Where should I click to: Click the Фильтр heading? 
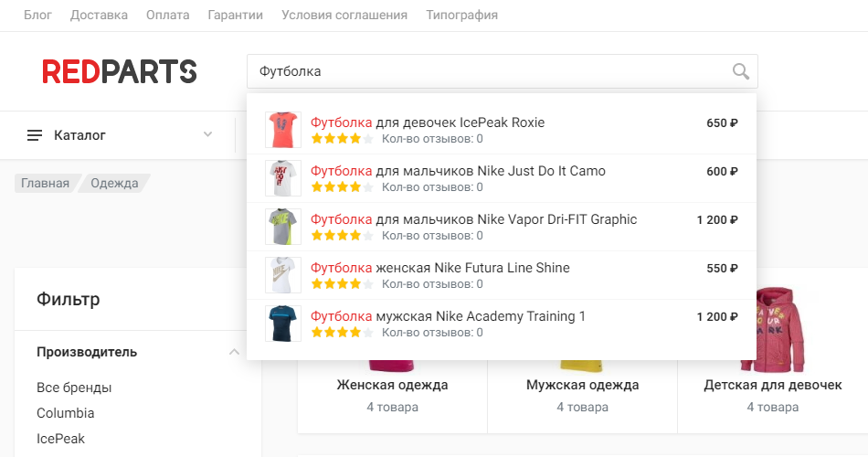tap(69, 299)
